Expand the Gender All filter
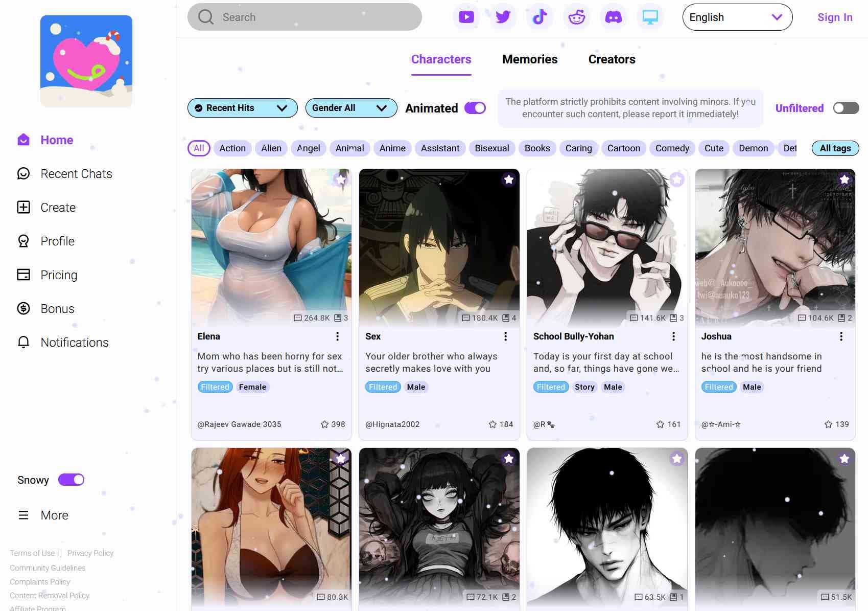 pyautogui.click(x=350, y=108)
